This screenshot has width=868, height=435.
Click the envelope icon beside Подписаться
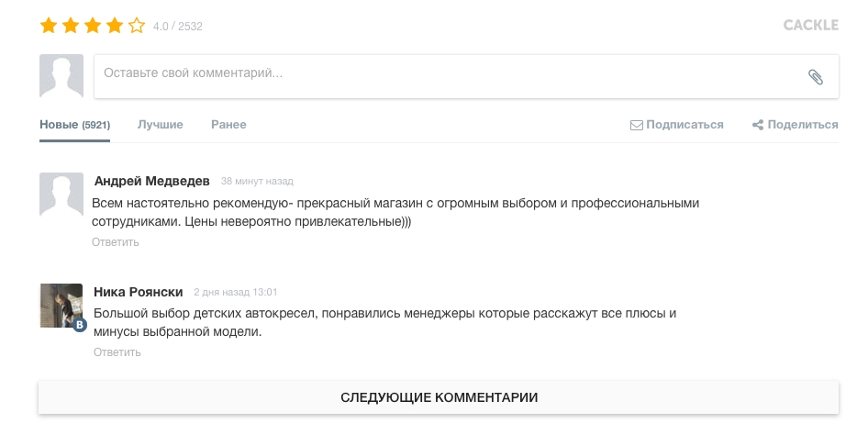point(637,125)
